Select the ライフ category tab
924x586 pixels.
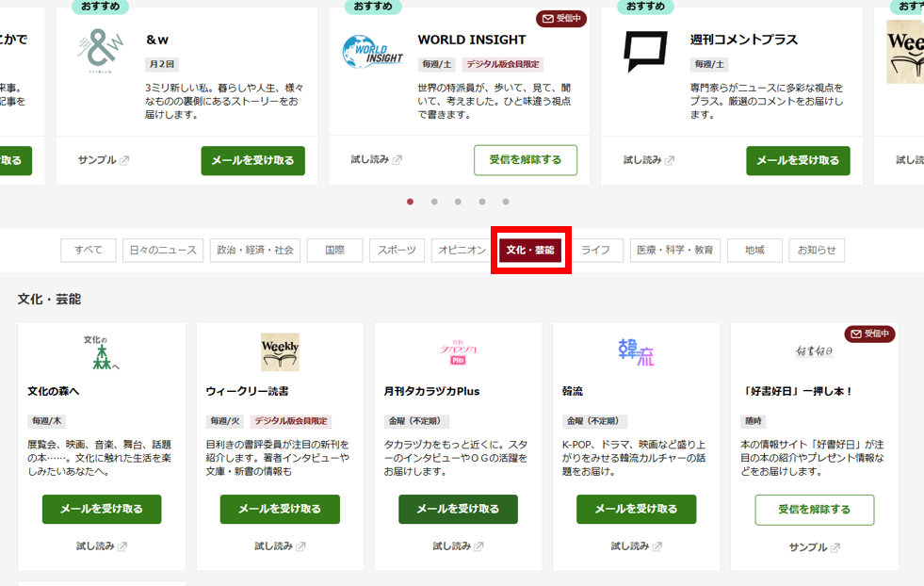click(x=596, y=250)
